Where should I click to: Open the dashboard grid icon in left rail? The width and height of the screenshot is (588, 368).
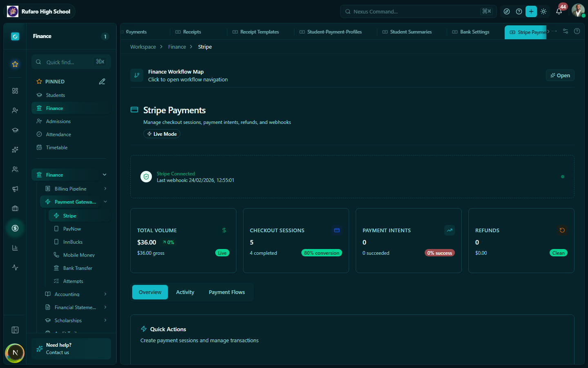(x=15, y=91)
